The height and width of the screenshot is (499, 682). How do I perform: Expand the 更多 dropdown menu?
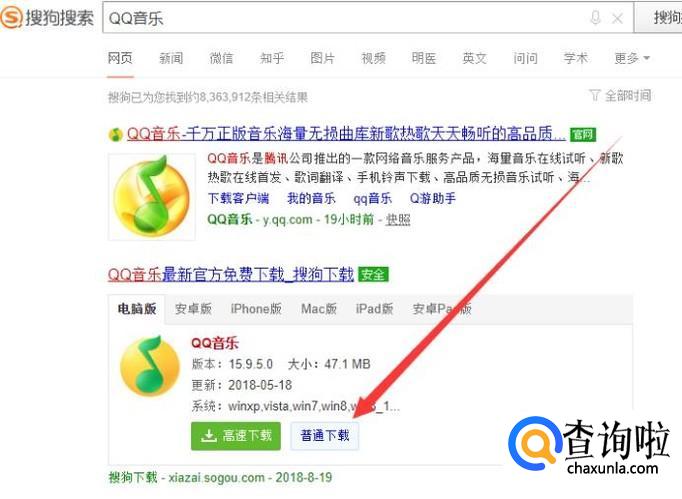[632, 58]
